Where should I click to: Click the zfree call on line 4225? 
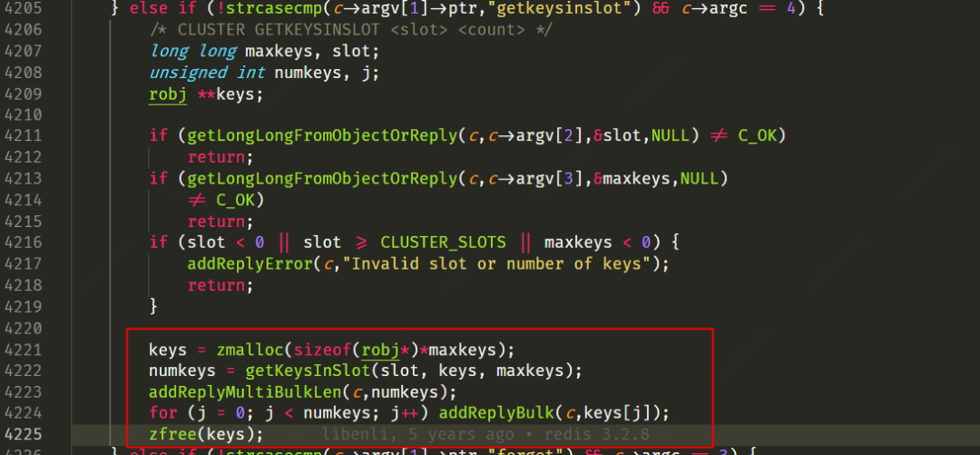tap(173, 434)
